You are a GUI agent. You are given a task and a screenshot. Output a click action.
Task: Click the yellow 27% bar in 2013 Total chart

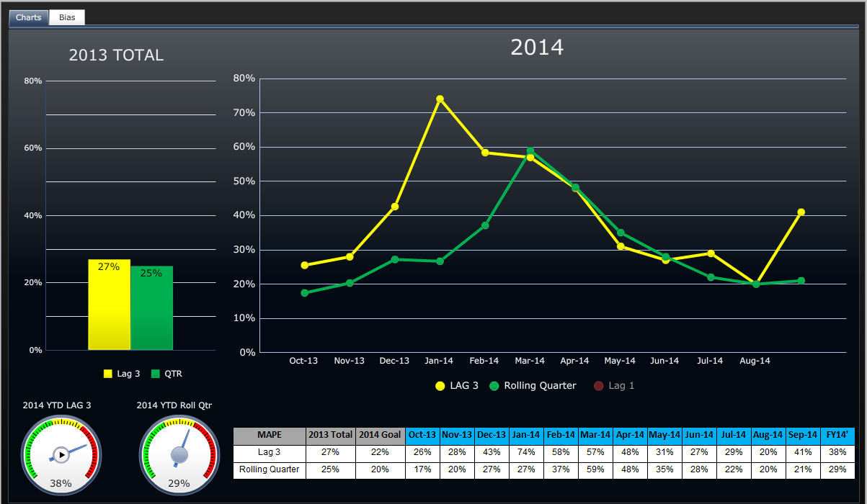(x=108, y=304)
